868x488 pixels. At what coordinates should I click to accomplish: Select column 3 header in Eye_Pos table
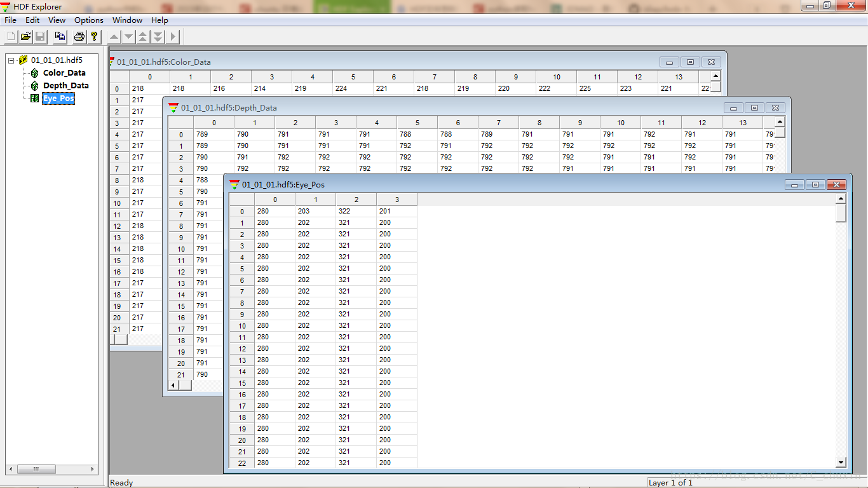click(x=397, y=200)
